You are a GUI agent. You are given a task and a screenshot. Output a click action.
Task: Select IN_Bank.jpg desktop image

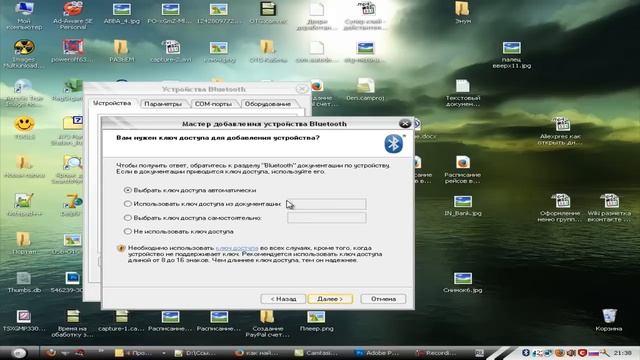click(462, 206)
